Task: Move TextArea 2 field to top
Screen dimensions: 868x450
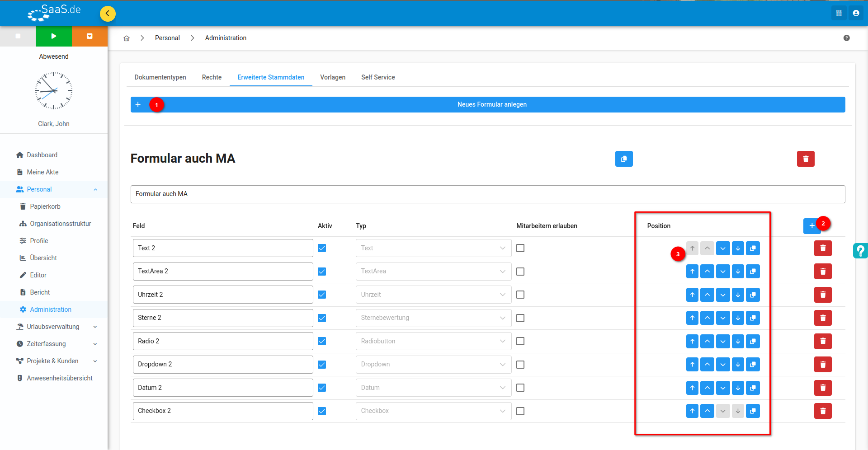Action: pos(692,272)
